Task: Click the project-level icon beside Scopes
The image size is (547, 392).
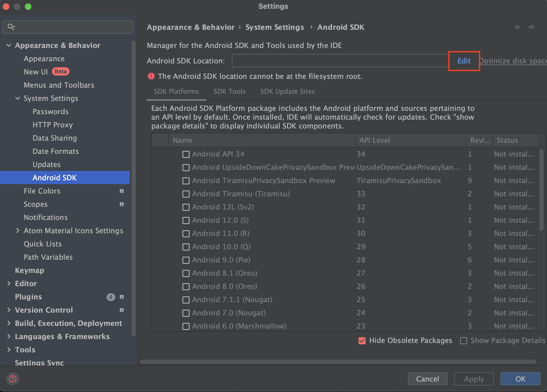Action: tap(122, 204)
